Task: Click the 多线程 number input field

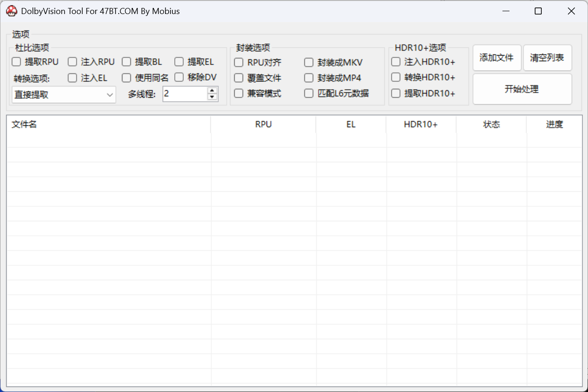Action: click(x=185, y=94)
